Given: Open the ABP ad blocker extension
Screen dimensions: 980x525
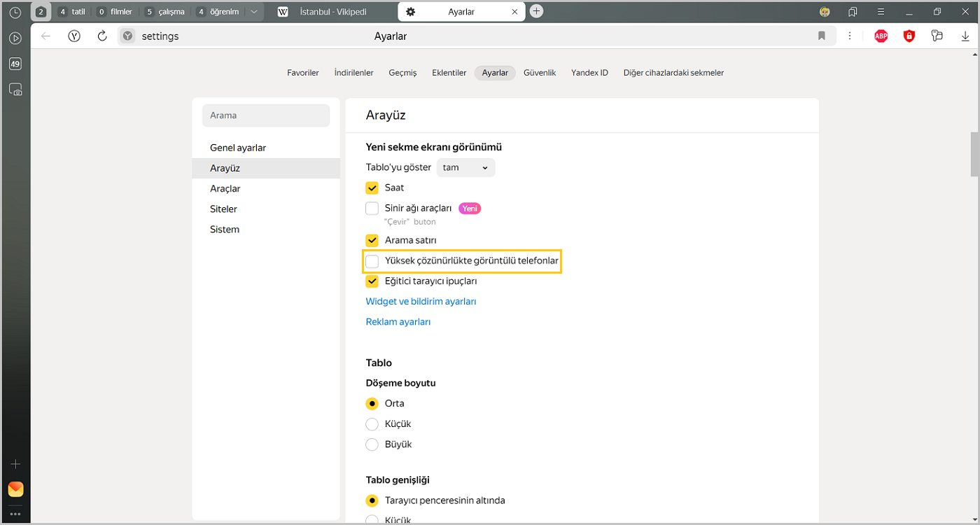Looking at the screenshot, I should [881, 36].
